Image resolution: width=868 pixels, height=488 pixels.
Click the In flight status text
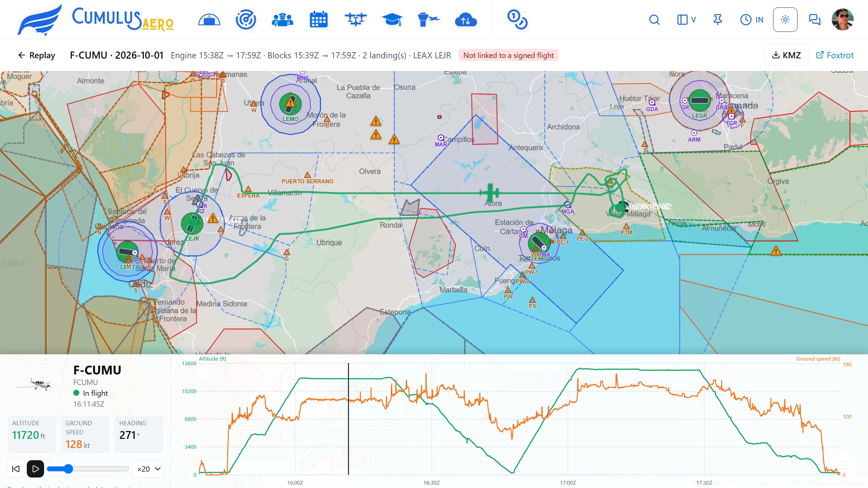95,393
